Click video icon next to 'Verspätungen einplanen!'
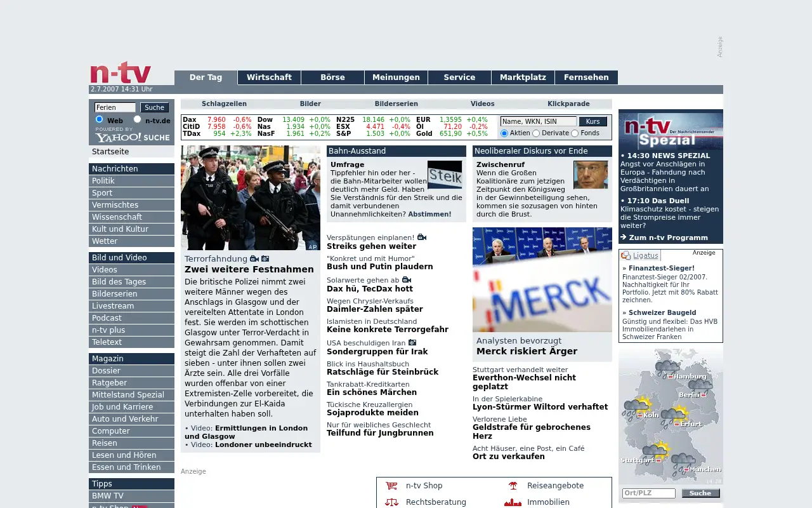The width and height of the screenshot is (812, 508). (422, 237)
